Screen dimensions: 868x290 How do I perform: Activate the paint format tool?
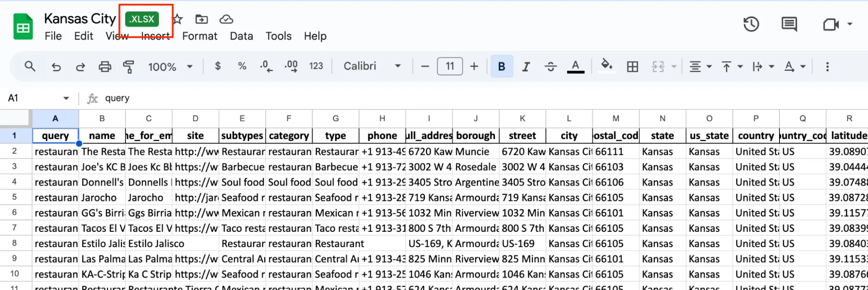click(129, 67)
